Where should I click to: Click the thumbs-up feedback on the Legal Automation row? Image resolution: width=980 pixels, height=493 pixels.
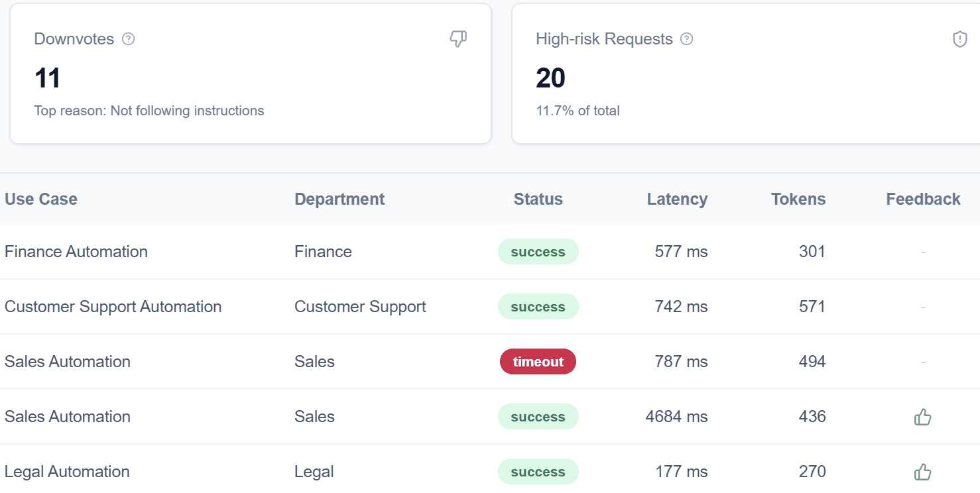point(922,471)
